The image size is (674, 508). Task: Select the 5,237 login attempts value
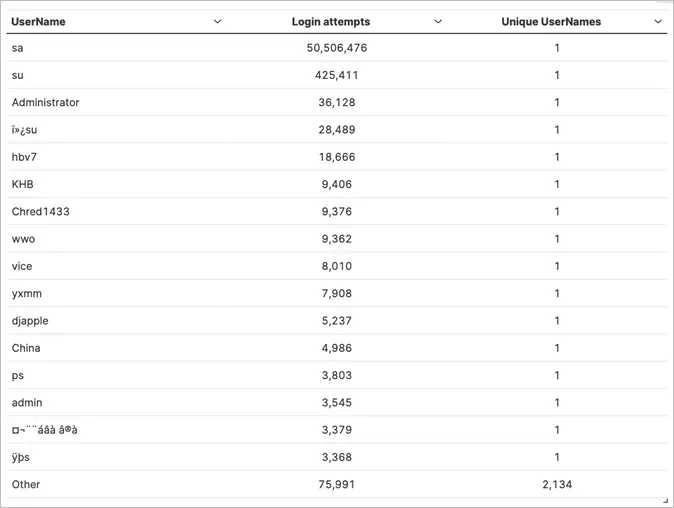click(x=337, y=321)
